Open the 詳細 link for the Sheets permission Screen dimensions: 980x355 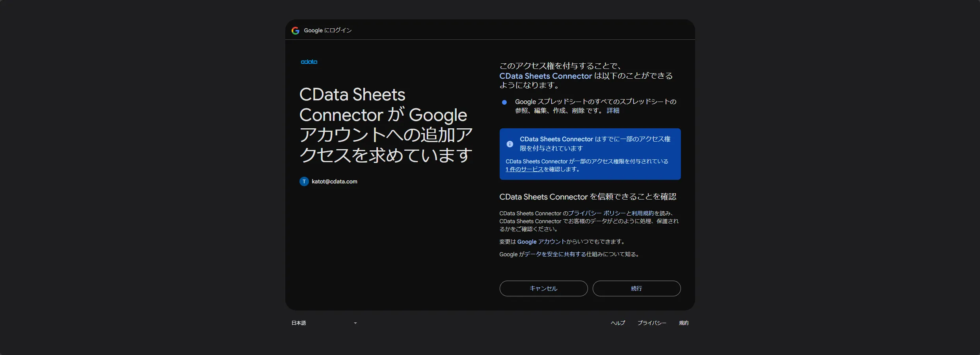coord(613,111)
